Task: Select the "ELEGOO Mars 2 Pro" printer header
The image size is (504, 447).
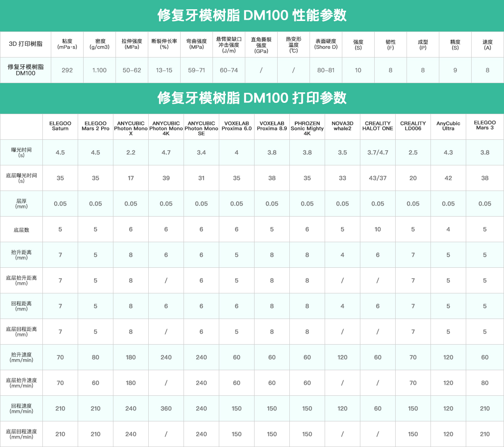Action: pyautogui.click(x=95, y=126)
